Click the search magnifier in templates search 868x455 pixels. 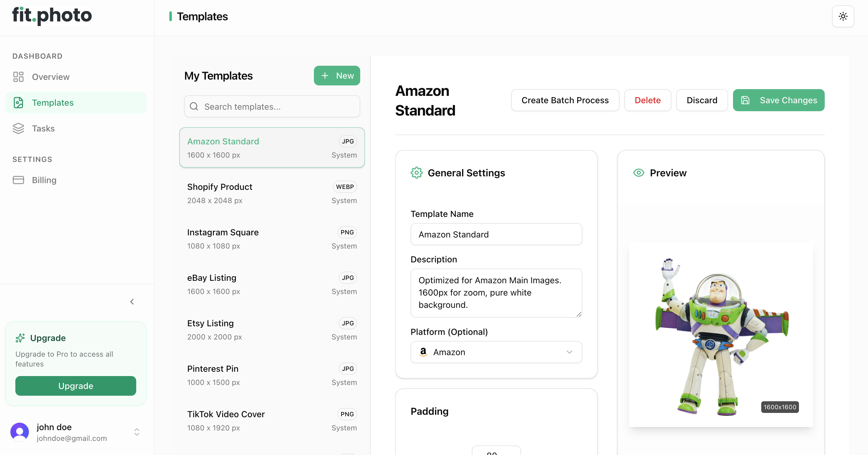pyautogui.click(x=194, y=106)
